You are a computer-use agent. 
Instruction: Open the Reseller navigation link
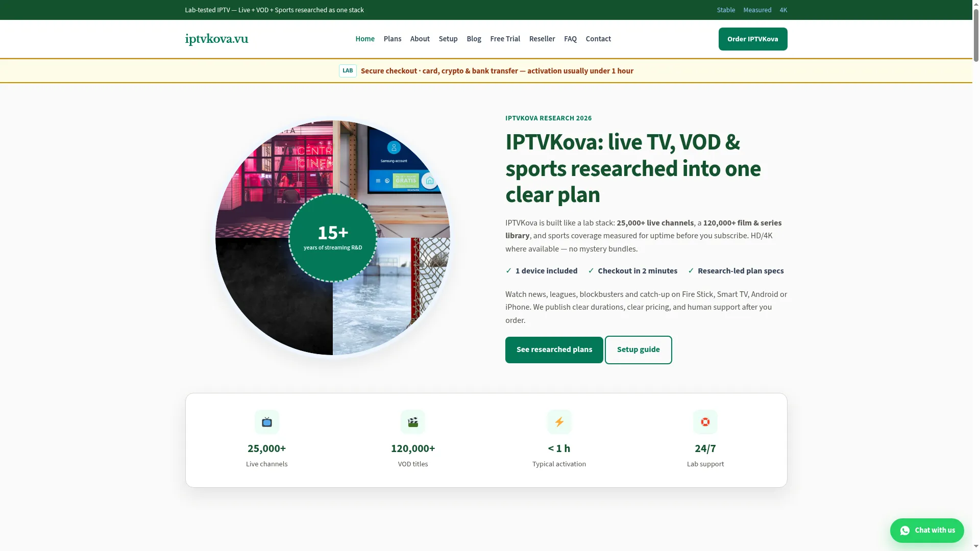click(542, 39)
